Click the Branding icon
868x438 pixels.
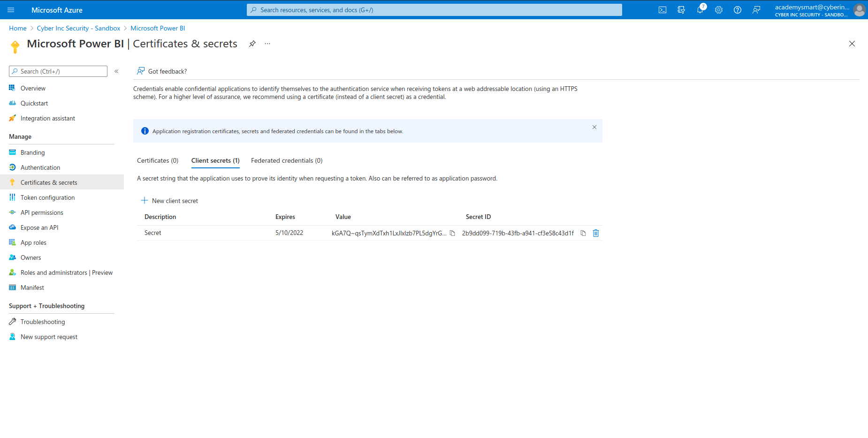coord(12,152)
